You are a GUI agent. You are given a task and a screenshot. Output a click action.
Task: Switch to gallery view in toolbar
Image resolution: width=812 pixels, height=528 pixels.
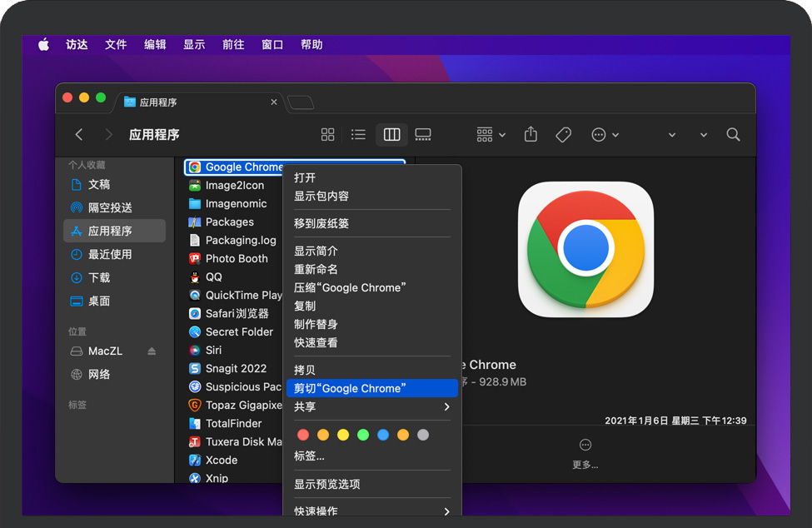click(x=423, y=135)
